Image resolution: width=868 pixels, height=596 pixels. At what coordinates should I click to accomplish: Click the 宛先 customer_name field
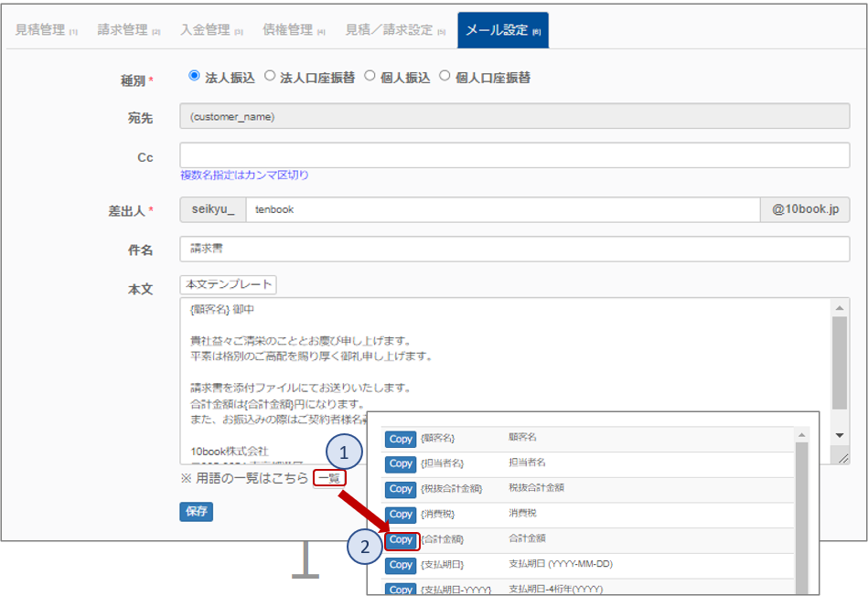click(x=514, y=116)
